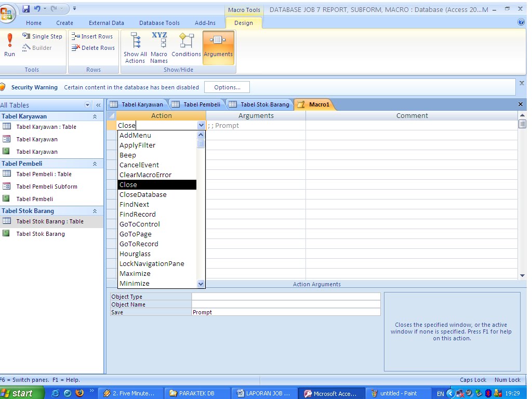Click the macro grid's down scroll arrow
This screenshot has height=399, width=532.
522,275
